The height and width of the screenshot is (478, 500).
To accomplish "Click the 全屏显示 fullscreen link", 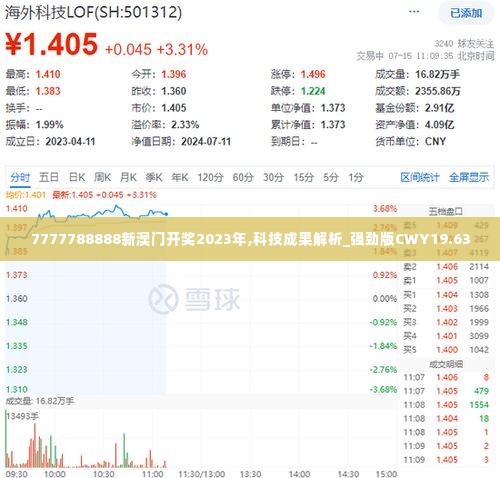I will [469, 177].
